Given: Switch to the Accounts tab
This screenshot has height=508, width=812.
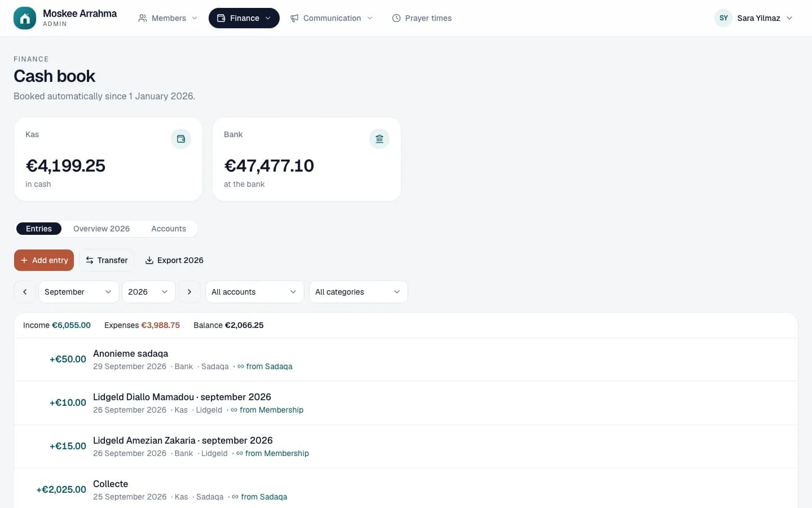Looking at the screenshot, I should (x=169, y=229).
